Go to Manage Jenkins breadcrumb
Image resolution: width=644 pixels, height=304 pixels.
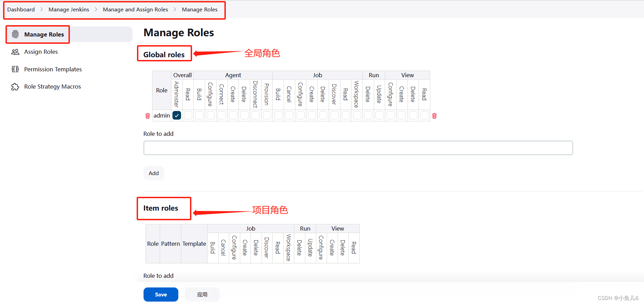pyautogui.click(x=69, y=9)
